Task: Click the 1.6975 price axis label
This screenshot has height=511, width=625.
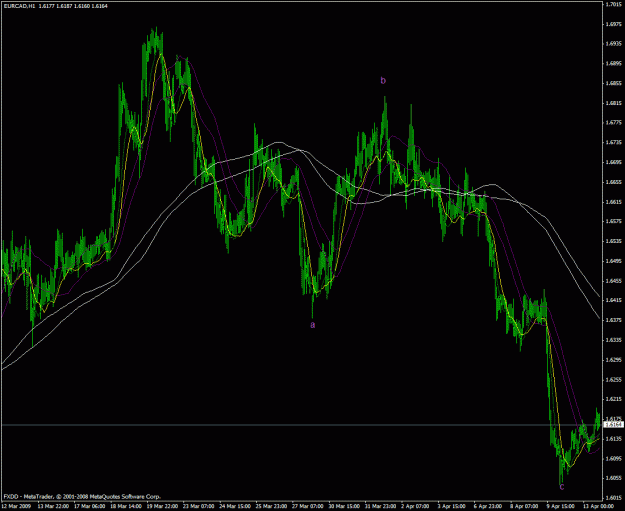Action: coord(613,24)
